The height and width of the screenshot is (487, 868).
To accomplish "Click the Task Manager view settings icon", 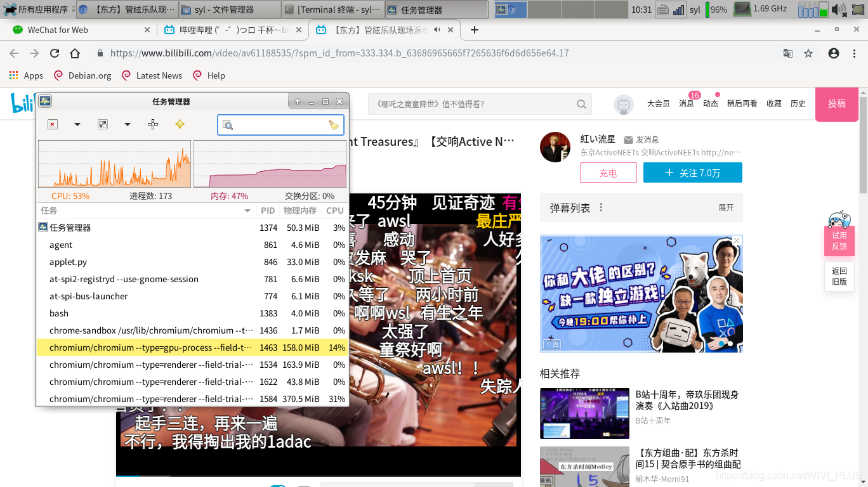I will tap(103, 124).
